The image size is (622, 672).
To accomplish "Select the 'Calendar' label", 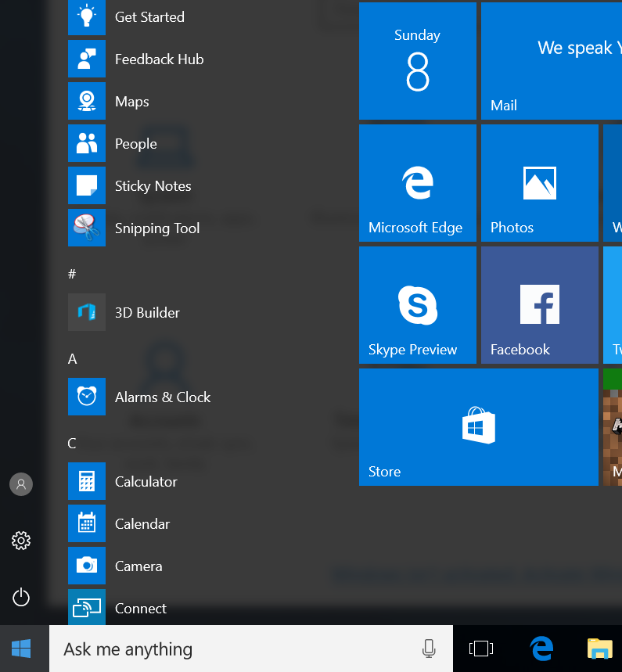I will [142, 523].
